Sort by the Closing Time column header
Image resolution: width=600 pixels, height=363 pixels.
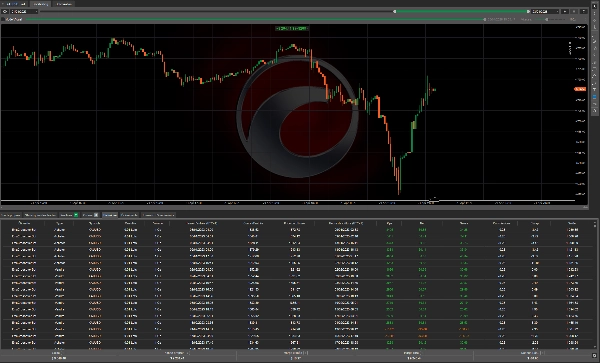point(346,223)
